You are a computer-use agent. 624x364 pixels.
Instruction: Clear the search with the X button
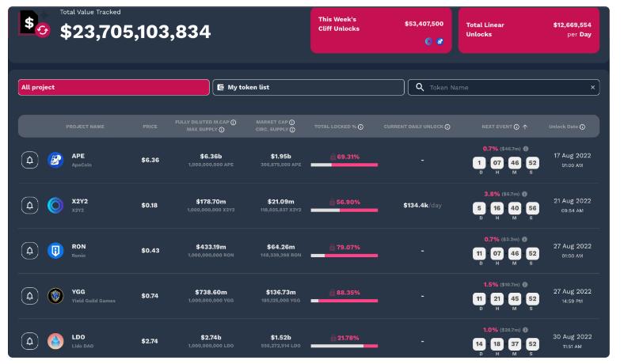click(x=592, y=87)
